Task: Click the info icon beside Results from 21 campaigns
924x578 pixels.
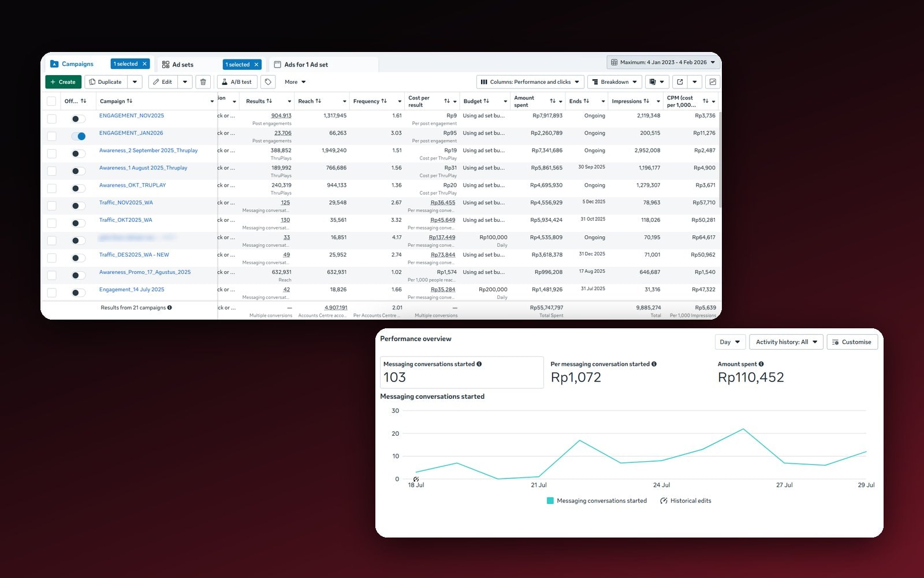Action: (169, 307)
